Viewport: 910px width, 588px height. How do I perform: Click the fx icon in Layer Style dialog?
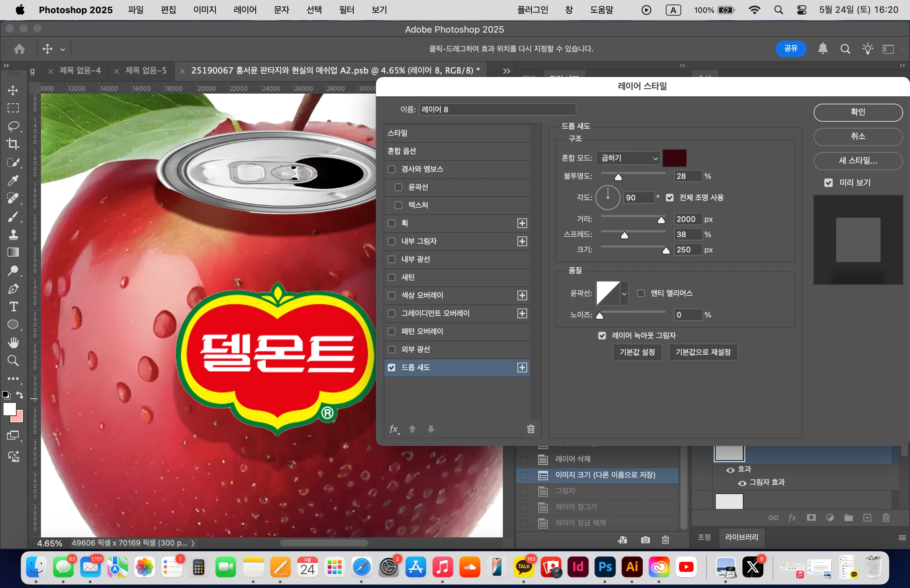(x=394, y=429)
